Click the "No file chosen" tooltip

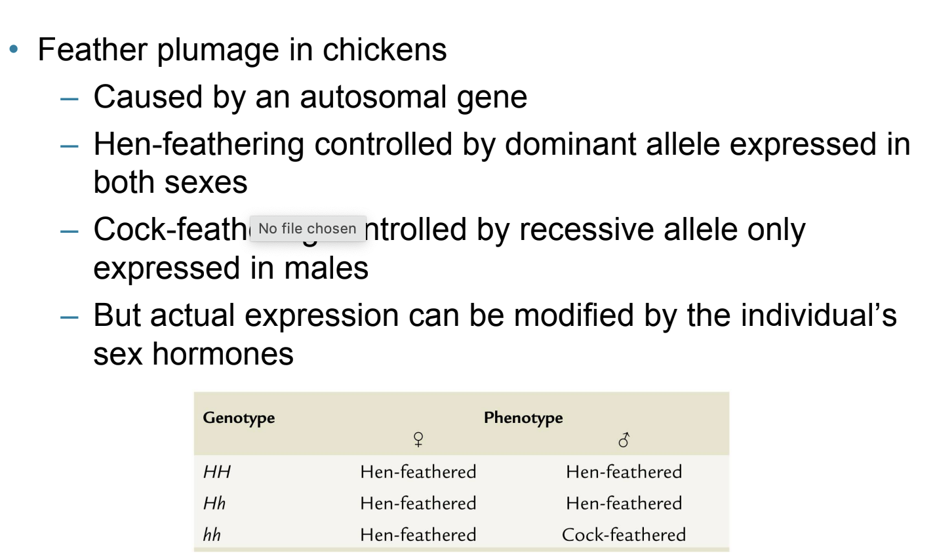[308, 228]
